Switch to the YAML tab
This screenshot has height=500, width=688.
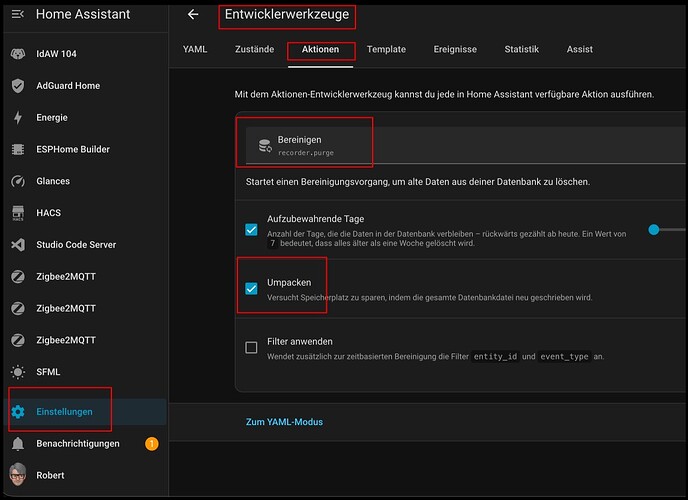[x=195, y=50]
